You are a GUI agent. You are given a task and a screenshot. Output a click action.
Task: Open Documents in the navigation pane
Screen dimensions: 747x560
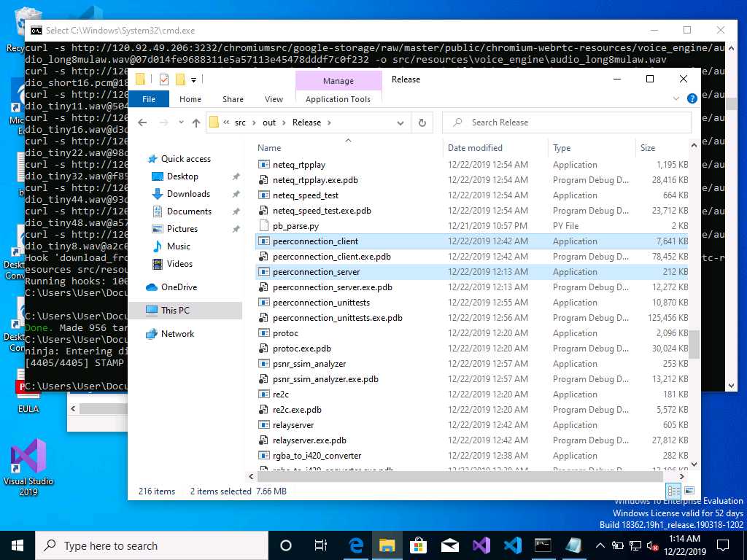click(x=189, y=211)
